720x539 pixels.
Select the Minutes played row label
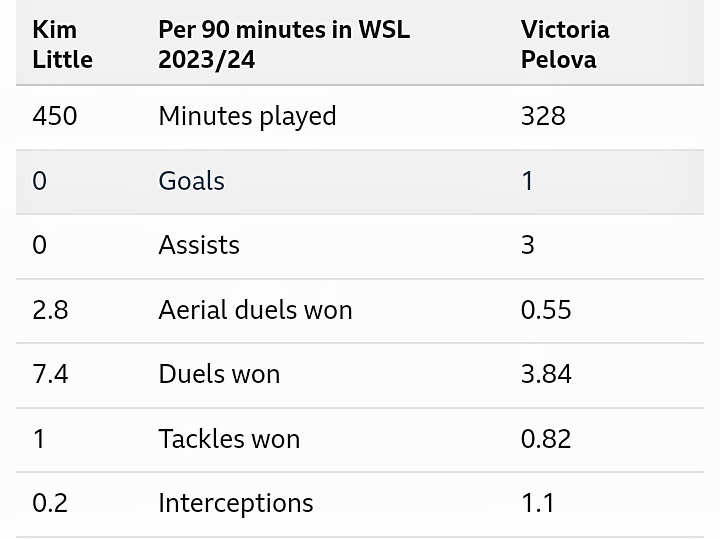(248, 116)
